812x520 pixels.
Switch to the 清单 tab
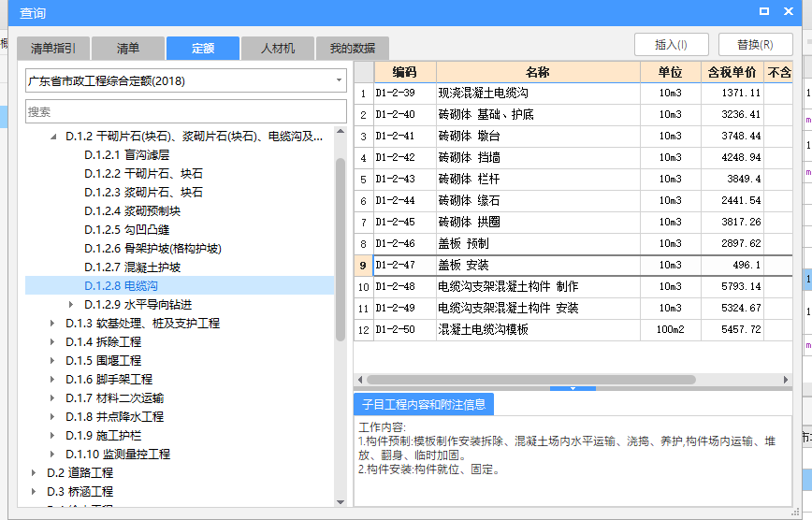[128, 49]
